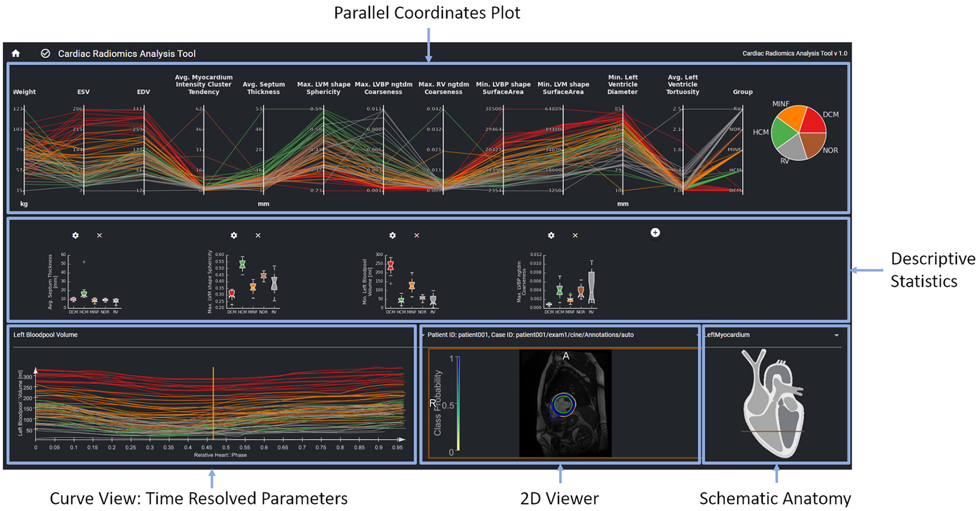
Task: Close the Max. LVBP ngtdm Coarseness boxplot
Action: 575,236
